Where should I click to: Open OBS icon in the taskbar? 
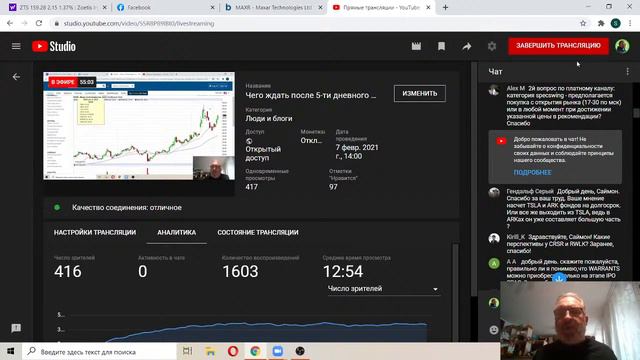point(300,351)
